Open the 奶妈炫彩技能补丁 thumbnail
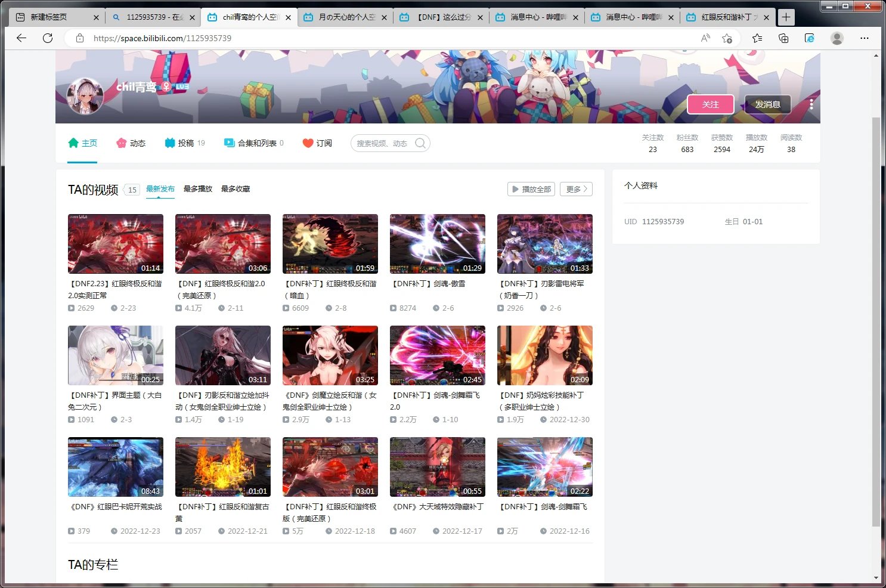The width and height of the screenshot is (886, 588). coord(545,355)
